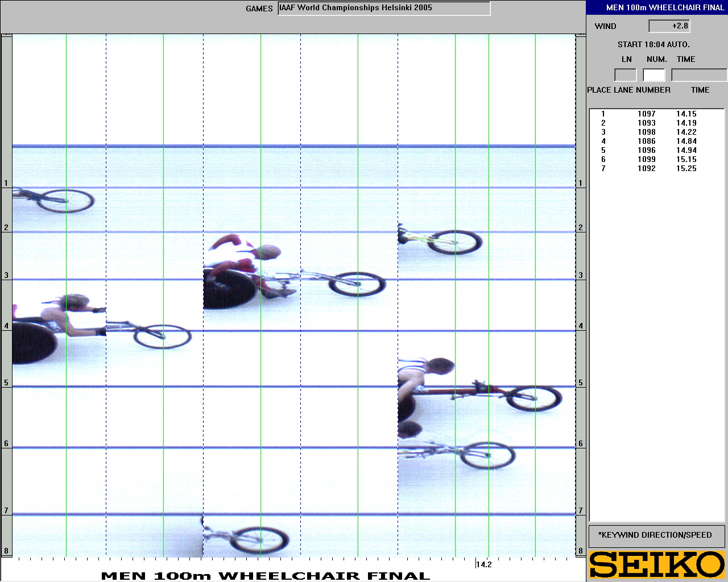Click the 14.2 time scale marker
The image size is (728, 582).
coord(483,564)
